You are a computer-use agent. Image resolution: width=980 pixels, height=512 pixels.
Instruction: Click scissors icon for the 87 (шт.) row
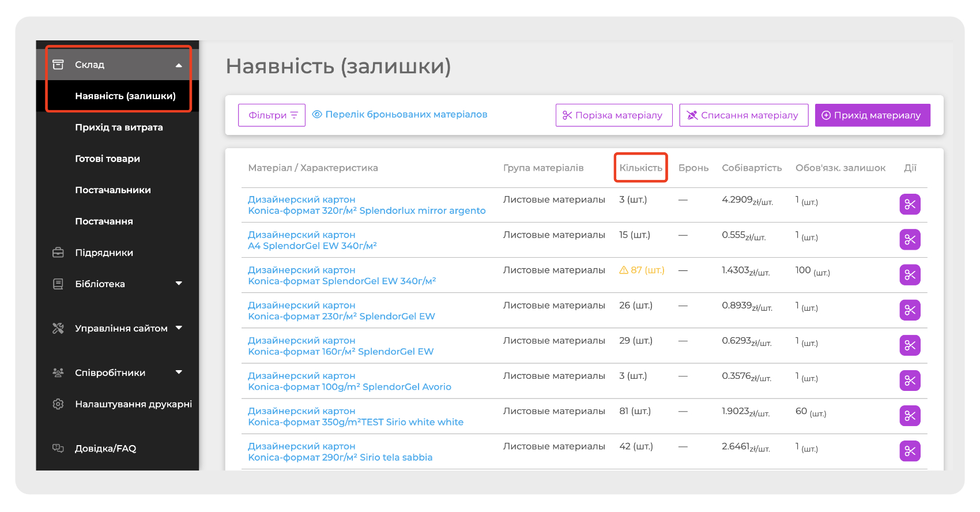tap(910, 274)
